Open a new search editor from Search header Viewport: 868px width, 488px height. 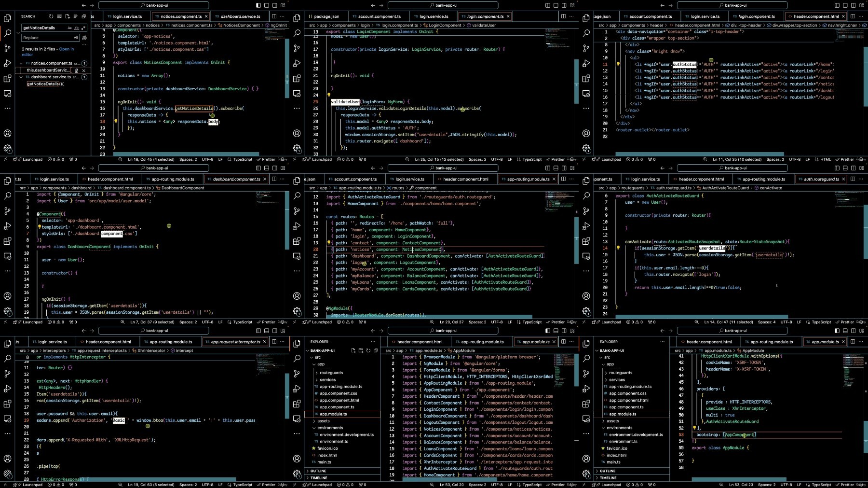pyautogui.click(x=68, y=16)
